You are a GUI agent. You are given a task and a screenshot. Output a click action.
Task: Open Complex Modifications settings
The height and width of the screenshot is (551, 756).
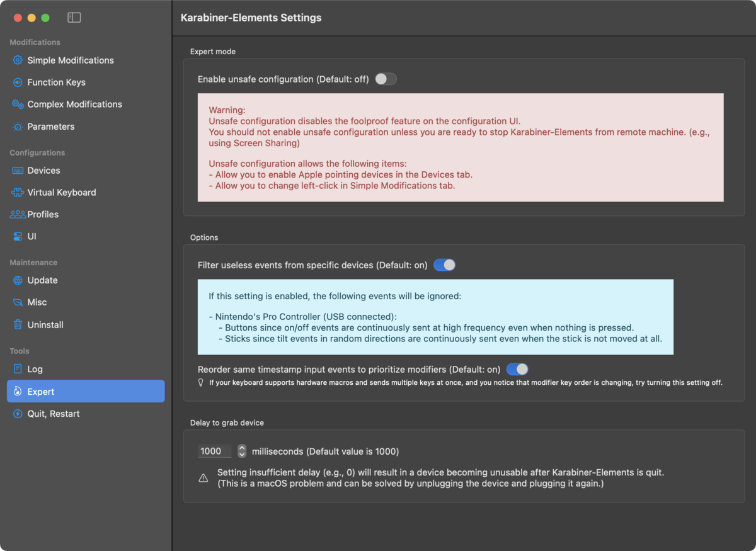point(86,105)
